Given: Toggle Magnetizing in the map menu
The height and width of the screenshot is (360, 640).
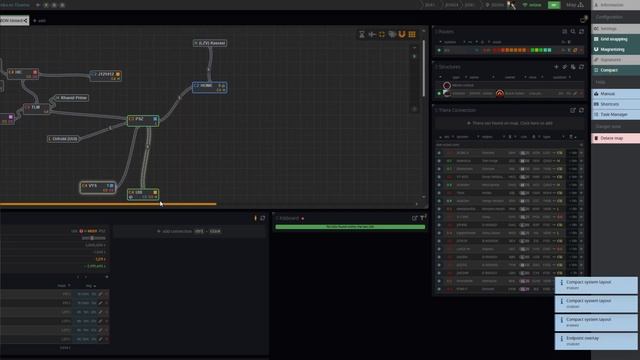Looking at the screenshot, I should [x=616, y=49].
